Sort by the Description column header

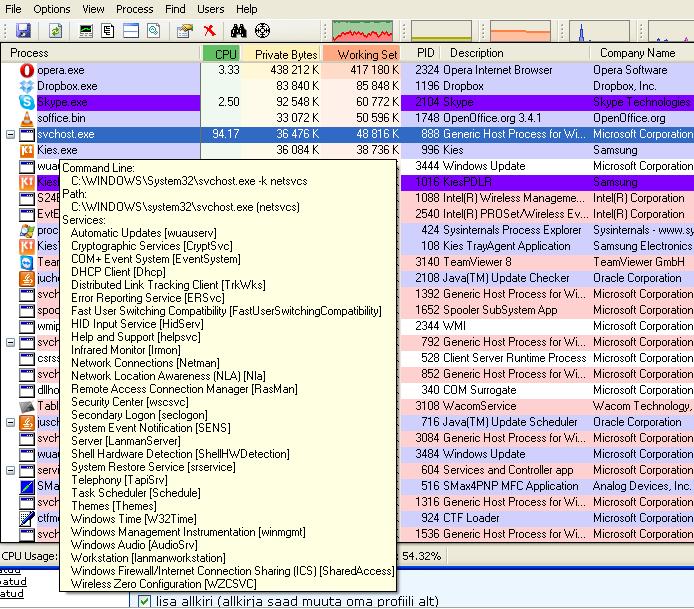tap(516, 53)
